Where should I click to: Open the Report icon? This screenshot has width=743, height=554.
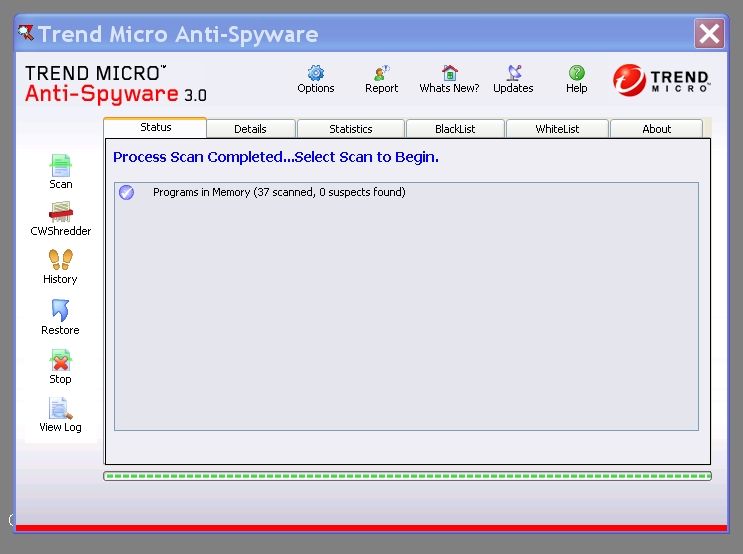pos(381,73)
